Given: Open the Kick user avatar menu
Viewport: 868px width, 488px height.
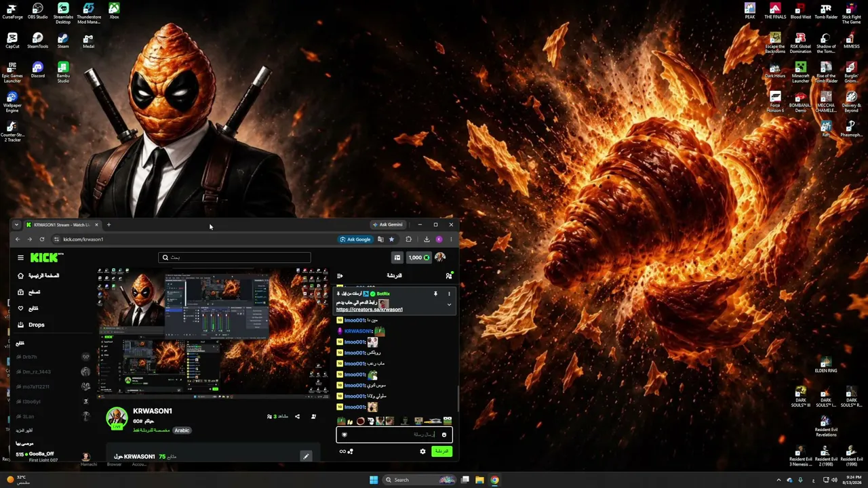Looking at the screenshot, I should 440,258.
